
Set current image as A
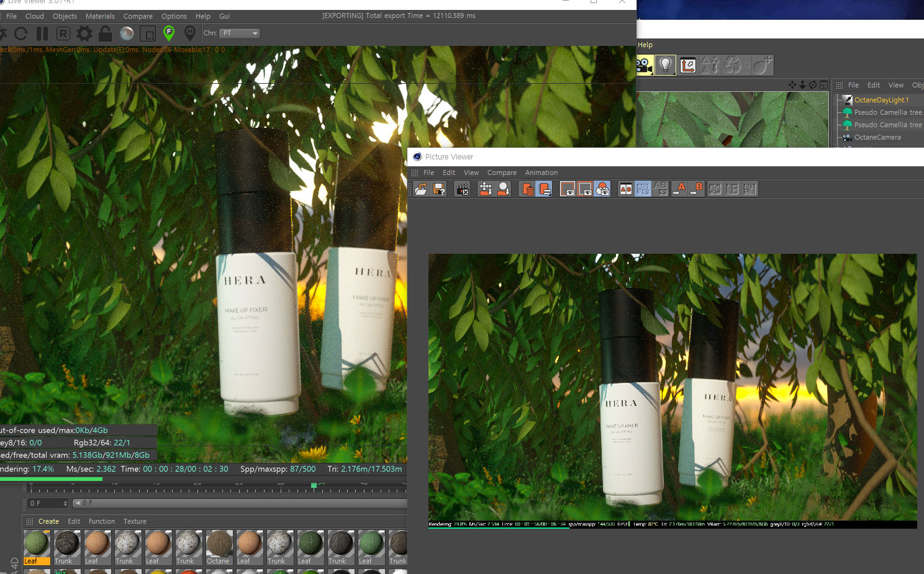[x=679, y=189]
